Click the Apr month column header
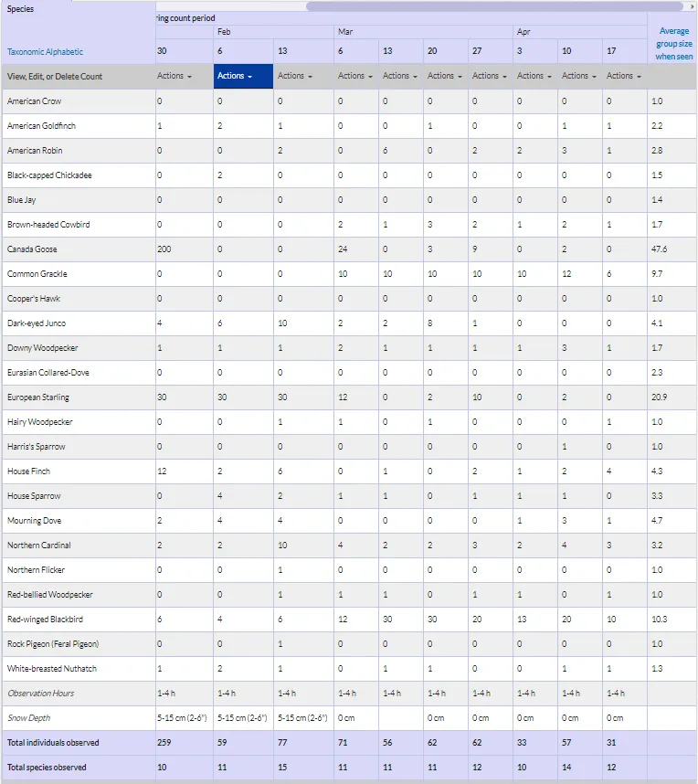The width and height of the screenshot is (698, 784). click(523, 32)
